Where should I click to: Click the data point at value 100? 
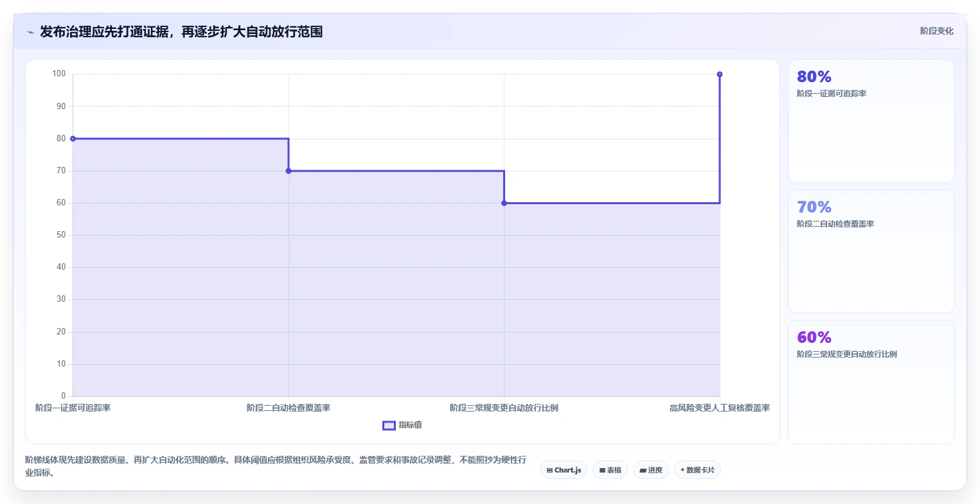click(x=720, y=74)
